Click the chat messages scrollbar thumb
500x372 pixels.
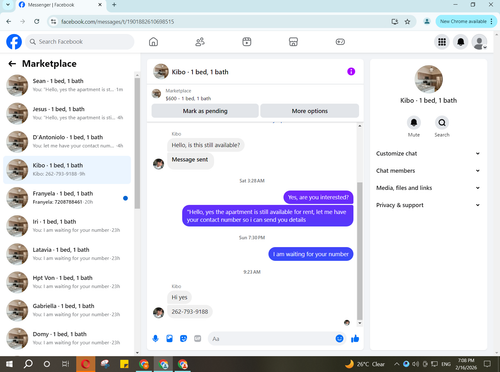tap(360, 251)
